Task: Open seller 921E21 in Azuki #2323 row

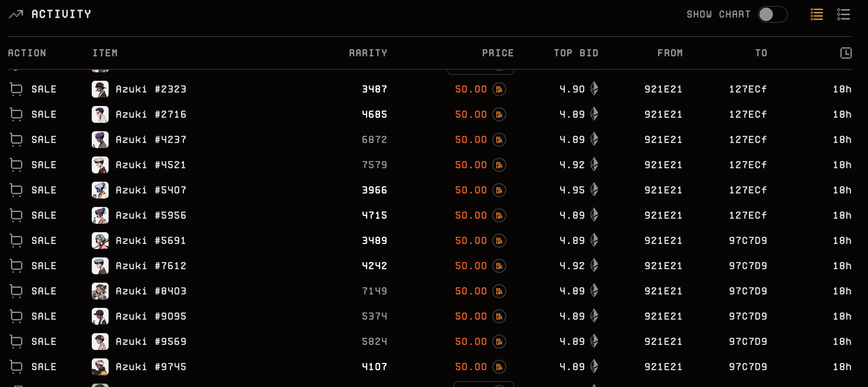Action: (x=663, y=89)
